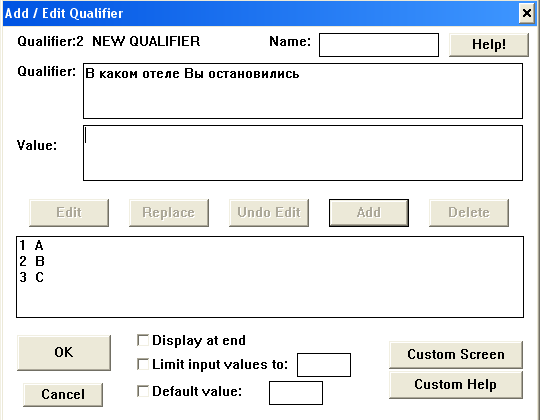Close the Add / Edit Qualifier window

pyautogui.click(x=527, y=13)
